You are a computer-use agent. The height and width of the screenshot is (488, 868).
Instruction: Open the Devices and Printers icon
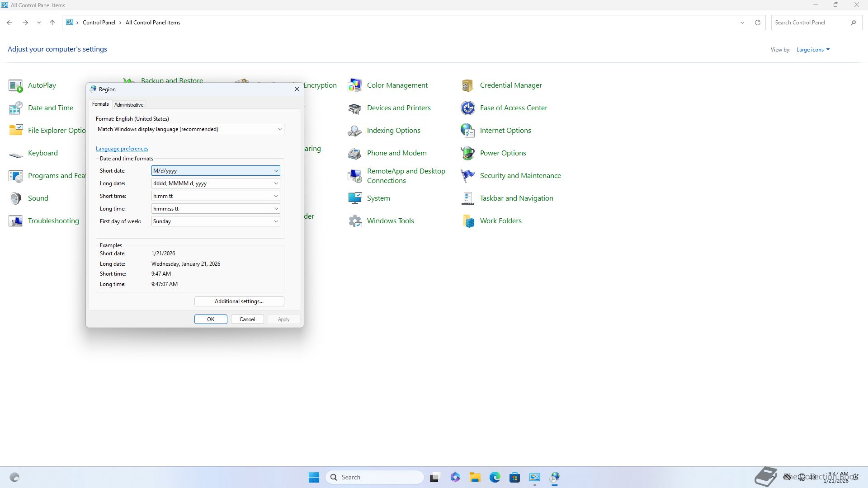(355, 108)
